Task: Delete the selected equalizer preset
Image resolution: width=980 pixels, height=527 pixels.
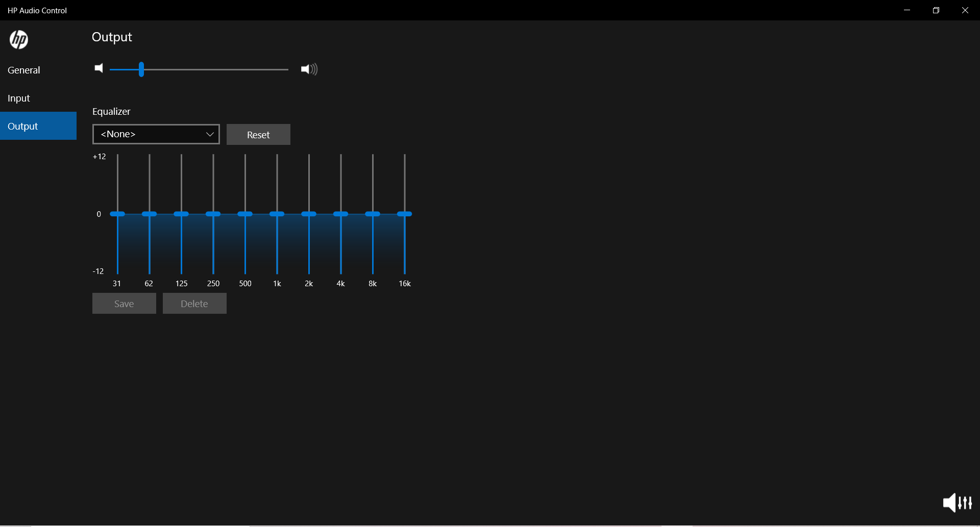Action: [x=194, y=303]
